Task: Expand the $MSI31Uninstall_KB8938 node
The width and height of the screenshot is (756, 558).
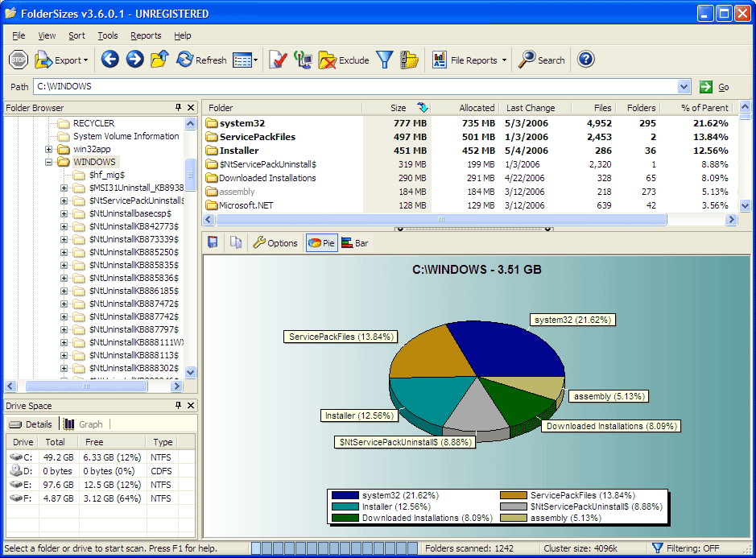Action: click(x=64, y=188)
